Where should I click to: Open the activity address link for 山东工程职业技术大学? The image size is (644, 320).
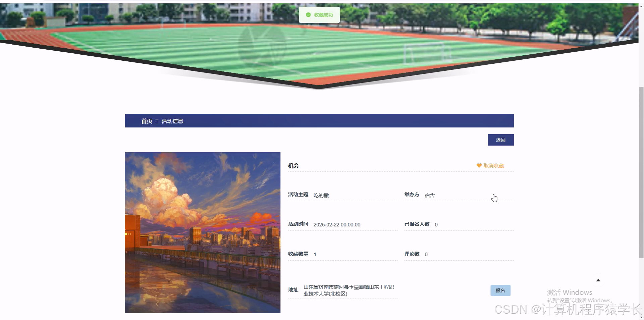(349, 290)
